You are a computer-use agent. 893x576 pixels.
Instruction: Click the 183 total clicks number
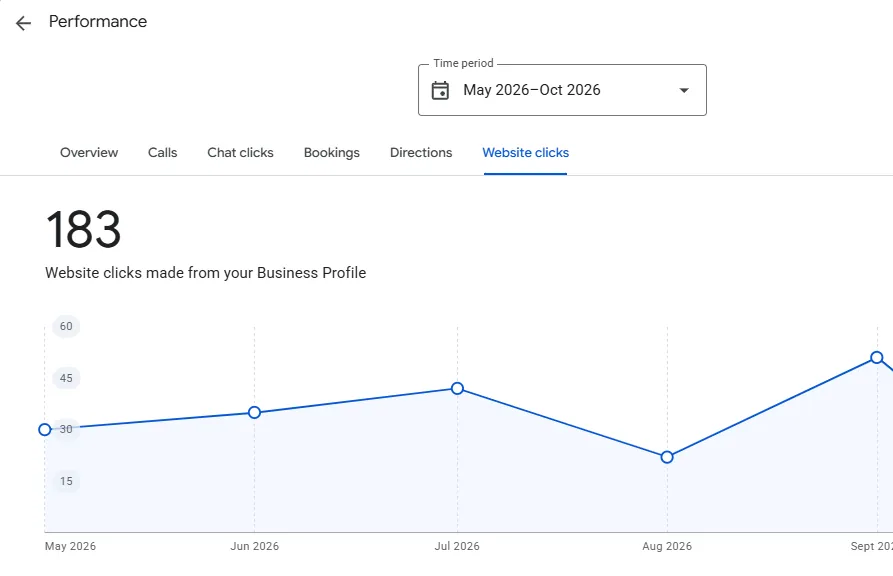pos(83,229)
